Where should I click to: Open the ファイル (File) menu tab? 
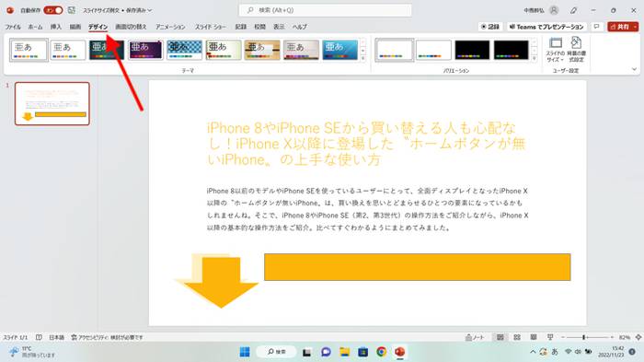(13, 27)
